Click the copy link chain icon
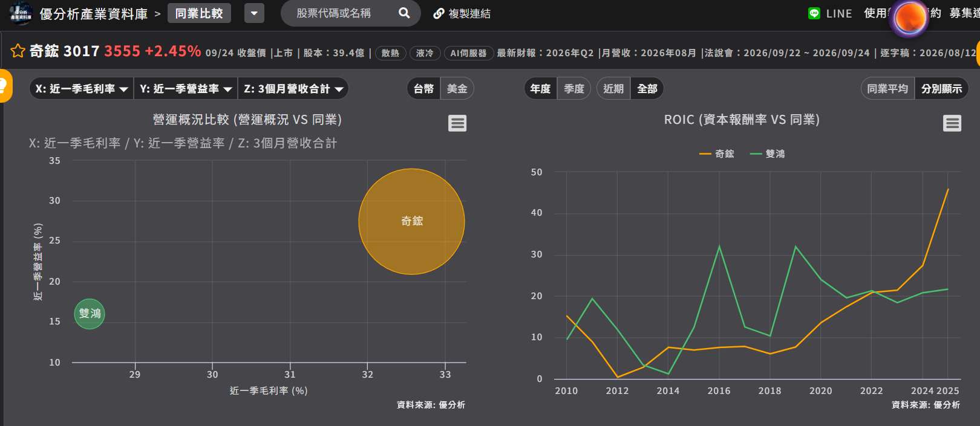 (439, 13)
